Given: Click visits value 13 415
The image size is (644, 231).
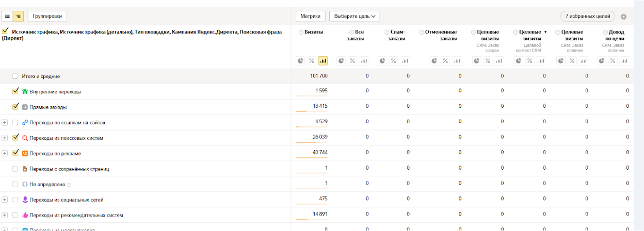Looking at the screenshot, I should 320,107.
